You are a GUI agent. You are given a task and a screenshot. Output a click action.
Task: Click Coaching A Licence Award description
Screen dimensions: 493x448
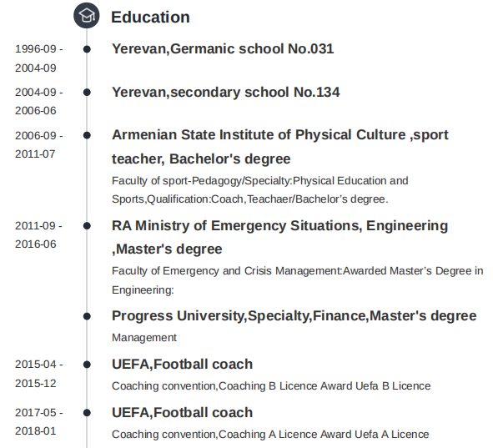270,434
